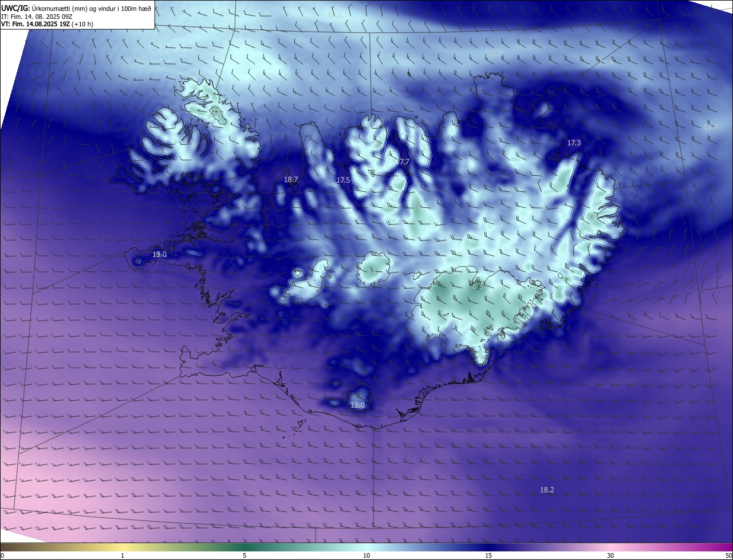Click the faint 10.2 value label
The width and height of the screenshot is (733, 560).
pyautogui.click(x=334, y=14)
